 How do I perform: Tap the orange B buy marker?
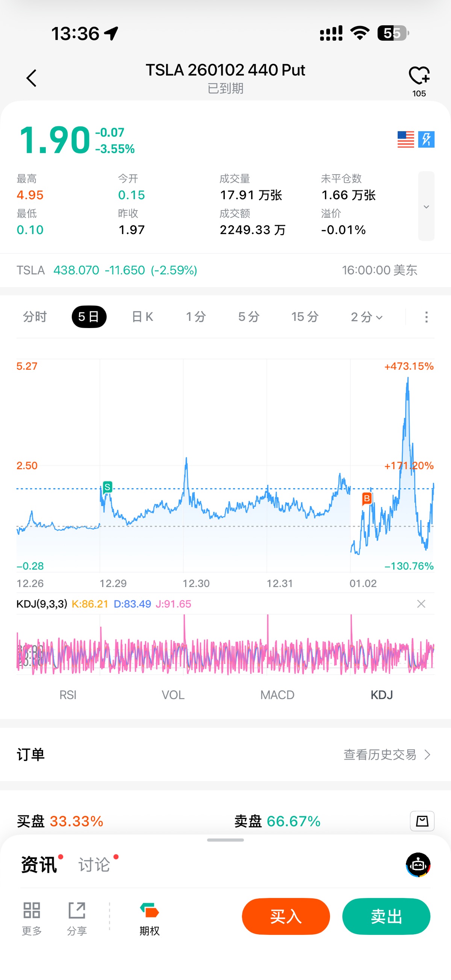[366, 498]
